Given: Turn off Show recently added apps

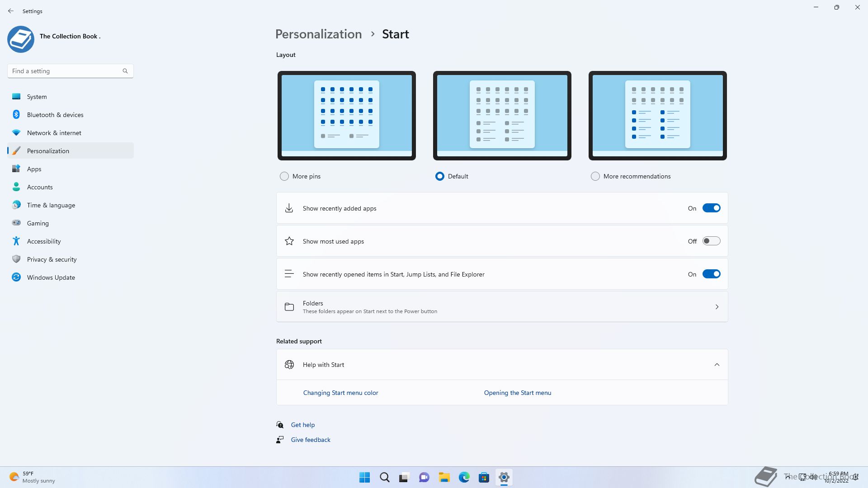Looking at the screenshot, I should coord(711,208).
